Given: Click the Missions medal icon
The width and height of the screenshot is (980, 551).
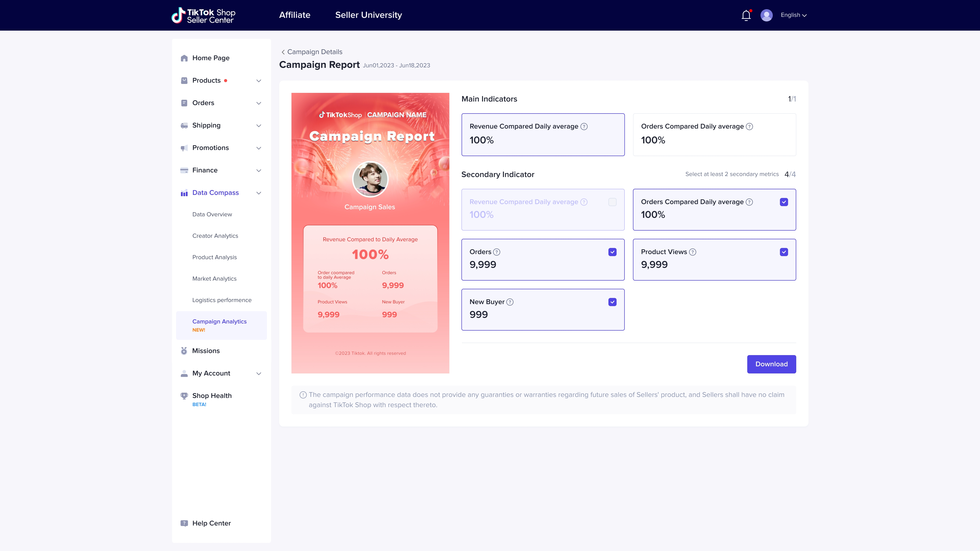Looking at the screenshot, I should click(x=184, y=350).
